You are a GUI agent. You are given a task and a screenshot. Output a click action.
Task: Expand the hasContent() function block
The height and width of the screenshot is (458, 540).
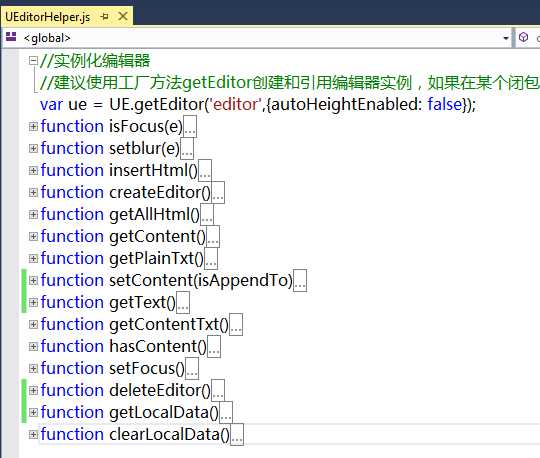[x=33, y=346]
